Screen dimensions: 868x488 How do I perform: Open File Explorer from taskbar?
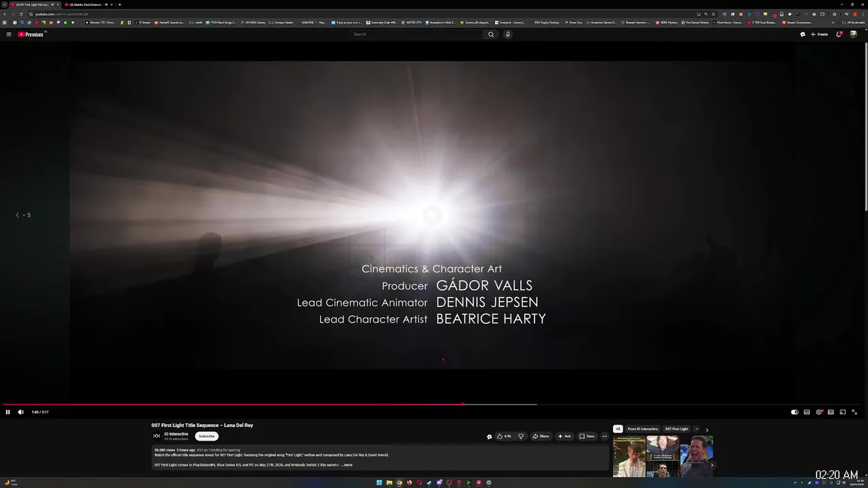pos(389,483)
